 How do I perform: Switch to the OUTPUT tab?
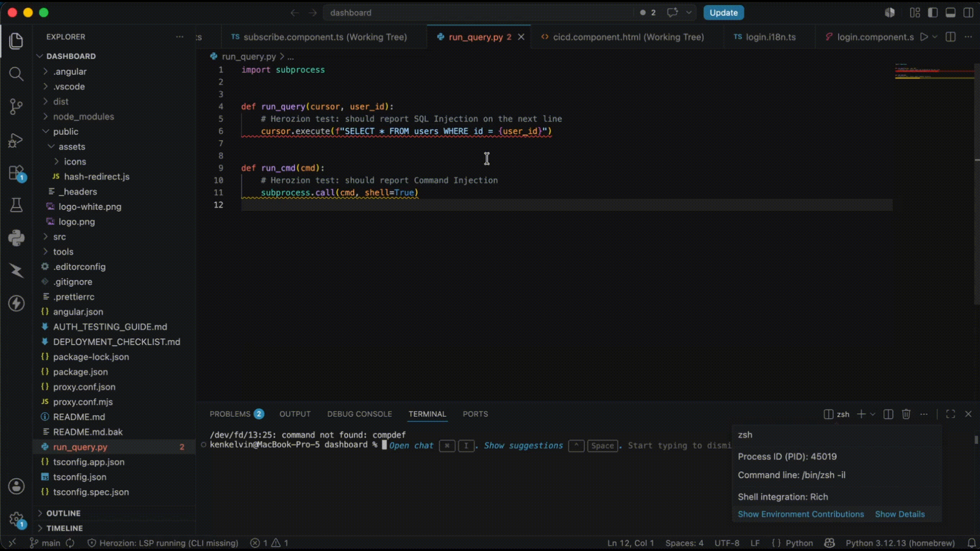tap(295, 414)
